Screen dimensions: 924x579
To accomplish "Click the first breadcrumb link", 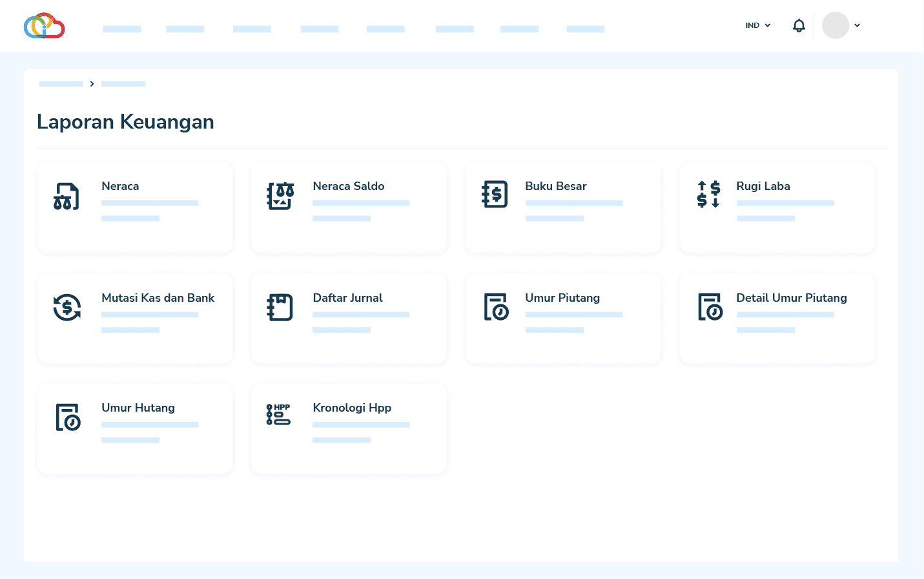I will tap(61, 84).
